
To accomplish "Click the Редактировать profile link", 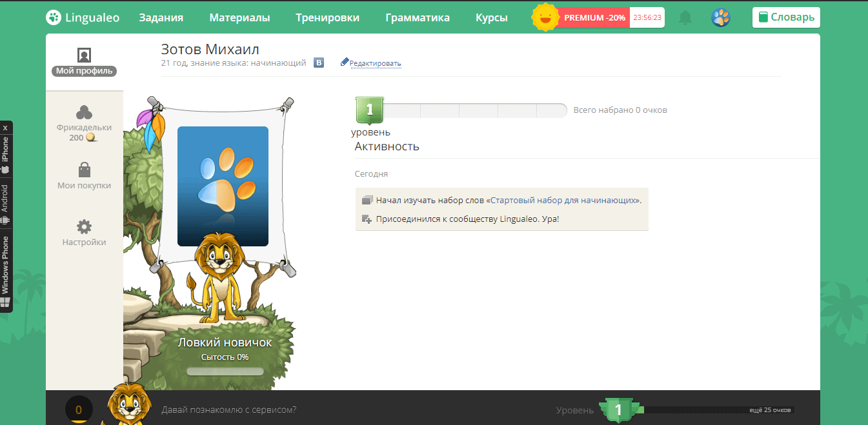I will 375,63.
